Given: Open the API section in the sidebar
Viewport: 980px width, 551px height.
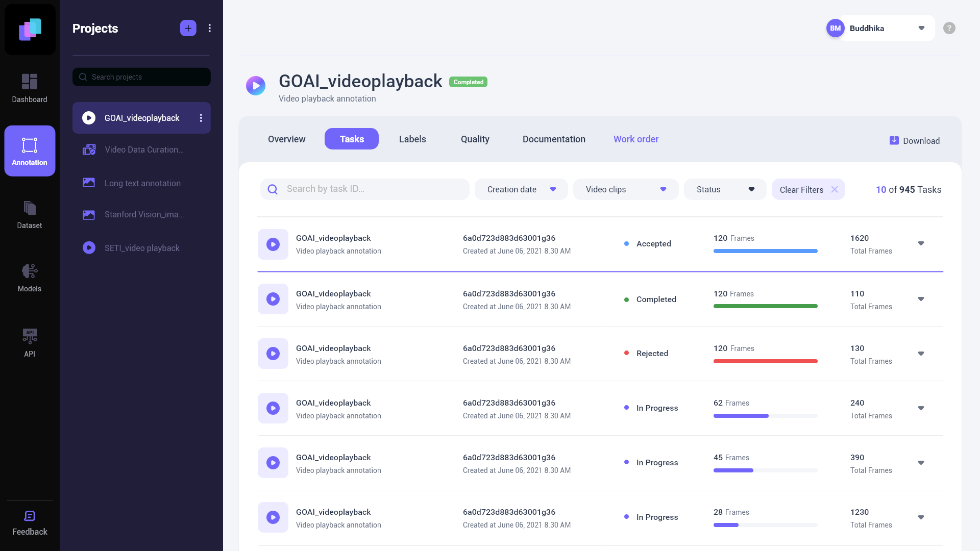Looking at the screenshot, I should [x=29, y=341].
